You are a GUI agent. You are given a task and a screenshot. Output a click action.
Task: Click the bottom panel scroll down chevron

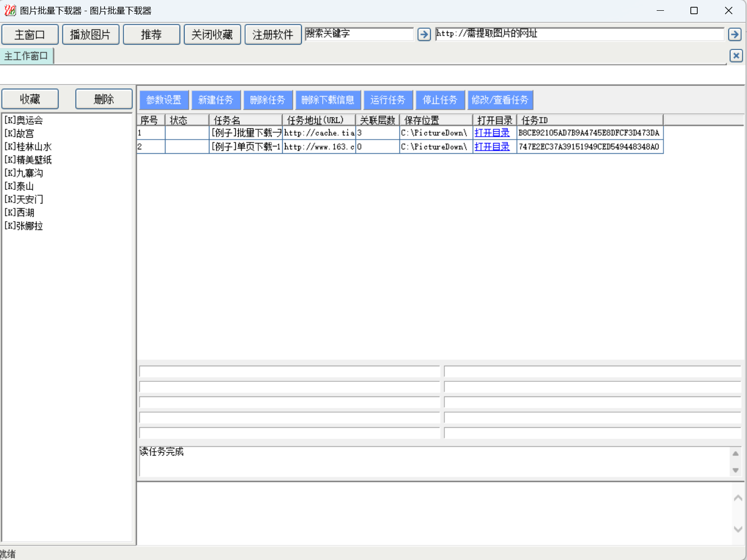[x=738, y=529]
